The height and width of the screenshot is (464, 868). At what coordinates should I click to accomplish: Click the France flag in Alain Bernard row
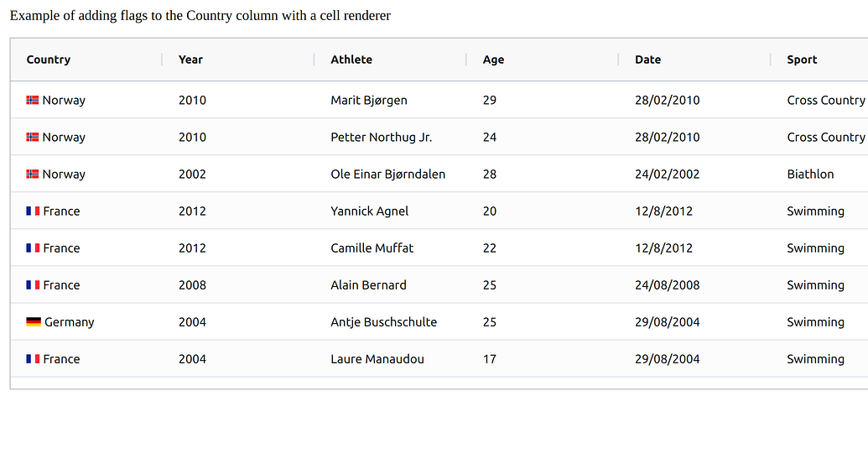click(33, 285)
